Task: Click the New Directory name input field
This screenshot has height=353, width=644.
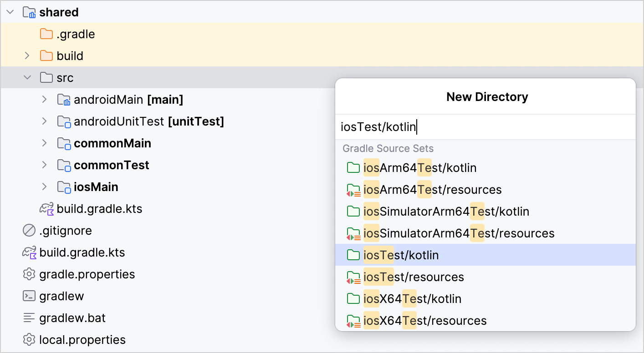Action: 455,126
